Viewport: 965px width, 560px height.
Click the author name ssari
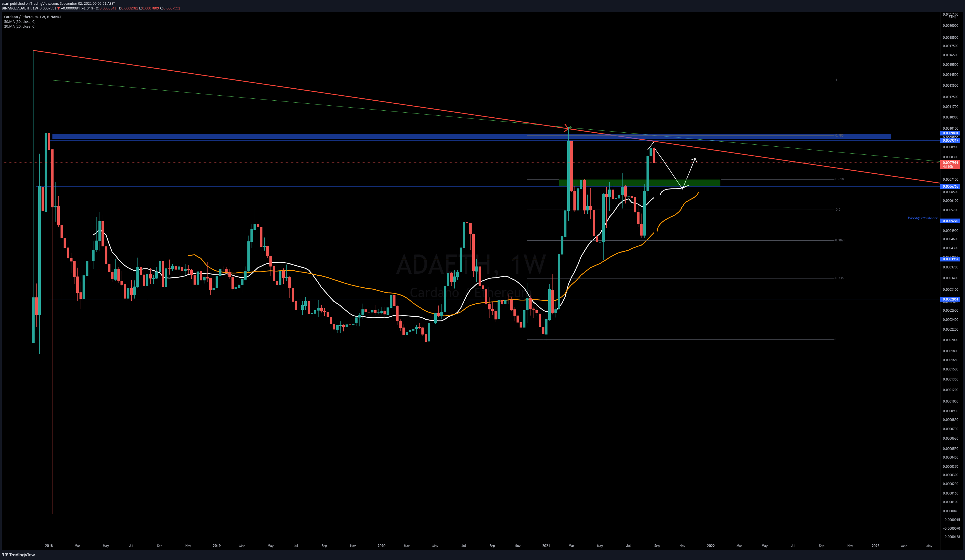tap(5, 3)
